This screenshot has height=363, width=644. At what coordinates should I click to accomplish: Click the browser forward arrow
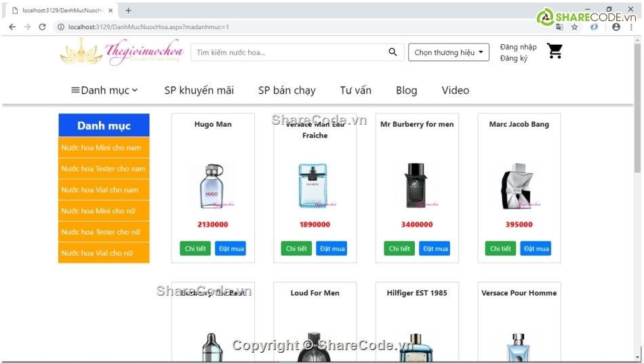[27, 26]
